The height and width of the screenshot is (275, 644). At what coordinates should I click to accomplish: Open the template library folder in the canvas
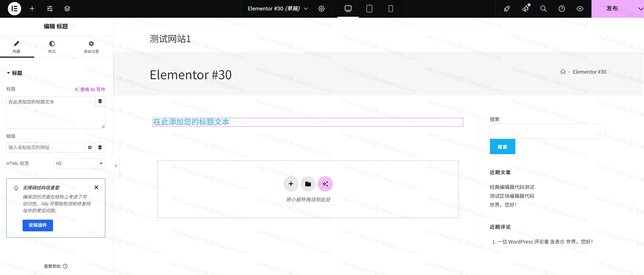[x=308, y=184]
